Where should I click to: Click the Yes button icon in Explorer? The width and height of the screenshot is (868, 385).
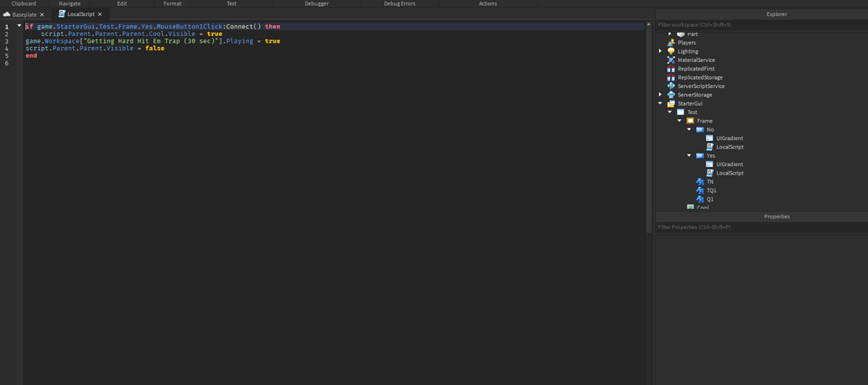(x=699, y=156)
